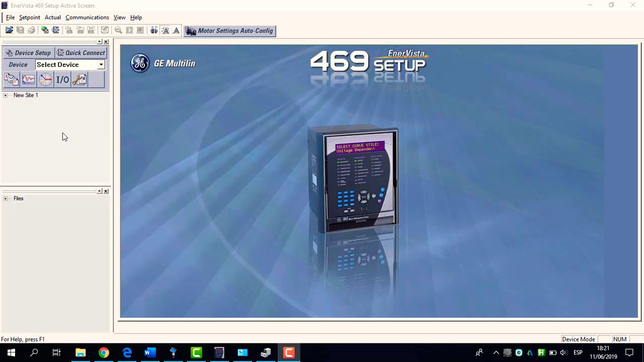The height and width of the screenshot is (362, 644).
Task: Open the event recorder clock icon
Action: [x=11, y=79]
